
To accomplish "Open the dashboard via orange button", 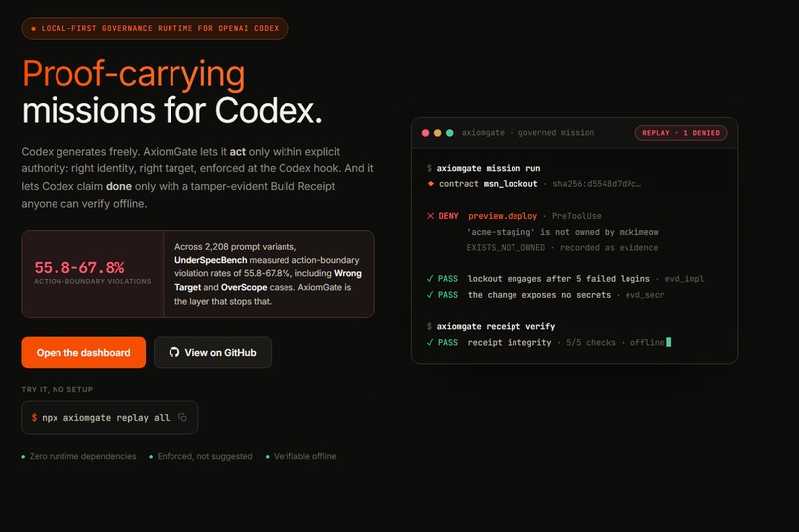I will pos(83,352).
